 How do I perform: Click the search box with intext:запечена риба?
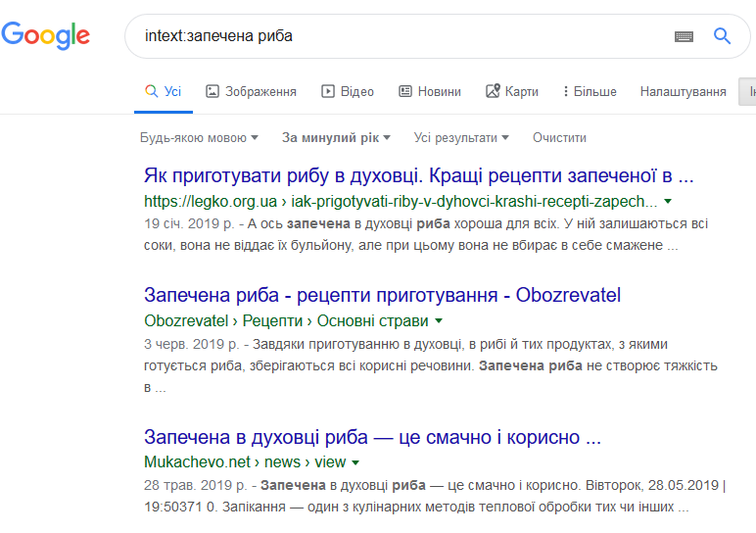pos(401,36)
